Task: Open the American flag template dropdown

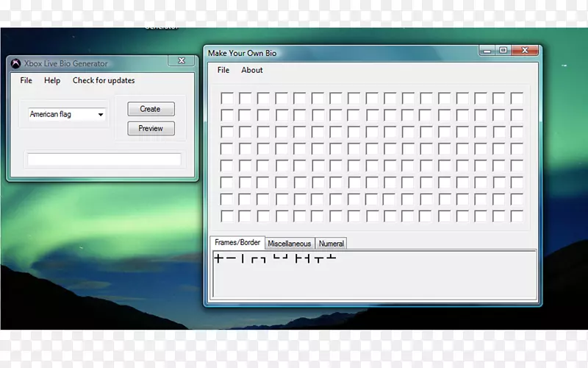Action: click(x=66, y=114)
